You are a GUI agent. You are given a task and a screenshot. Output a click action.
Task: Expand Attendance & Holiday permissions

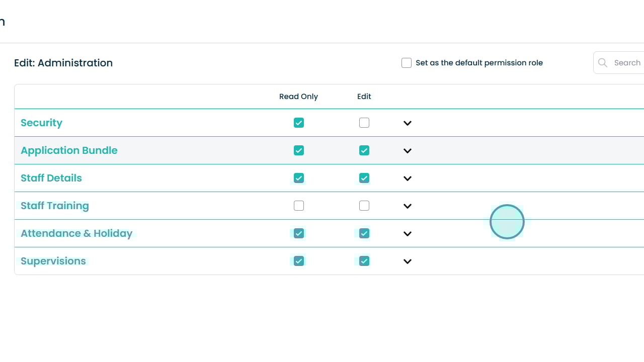[x=408, y=234]
